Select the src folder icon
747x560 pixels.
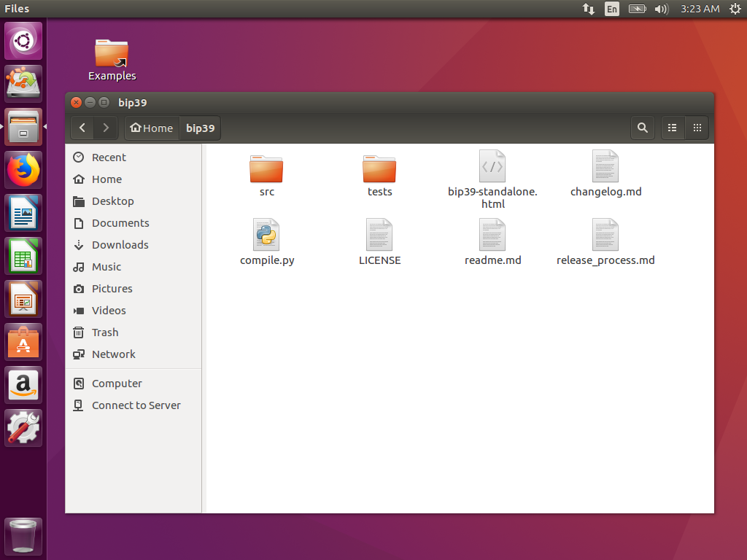coord(266,169)
